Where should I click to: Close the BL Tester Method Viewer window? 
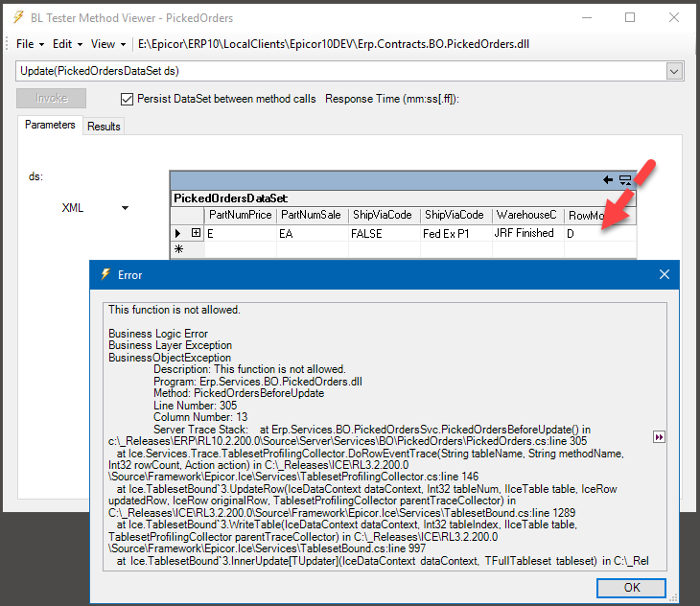tap(674, 17)
